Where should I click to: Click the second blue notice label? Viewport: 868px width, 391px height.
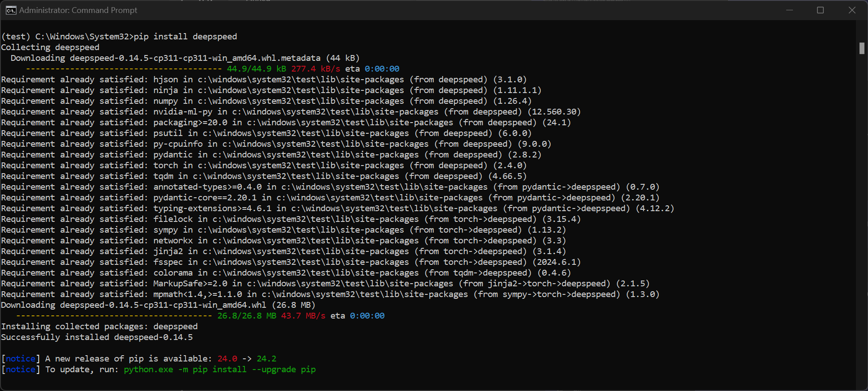coord(21,370)
